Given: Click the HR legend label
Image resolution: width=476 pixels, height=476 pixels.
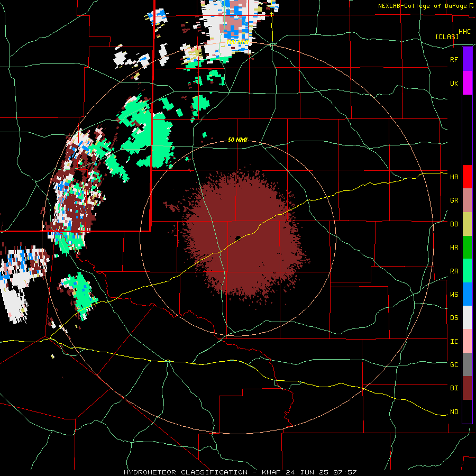Looking at the screenshot, I should [454, 248].
